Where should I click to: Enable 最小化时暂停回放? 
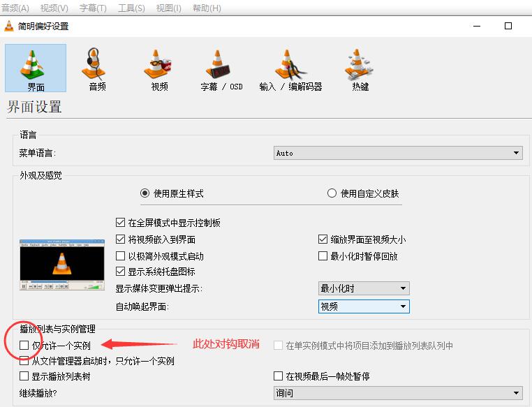pos(323,256)
